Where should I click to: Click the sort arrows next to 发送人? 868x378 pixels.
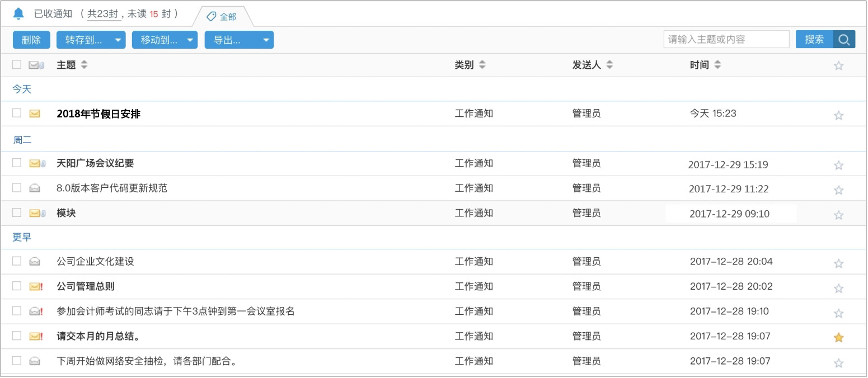pos(609,65)
